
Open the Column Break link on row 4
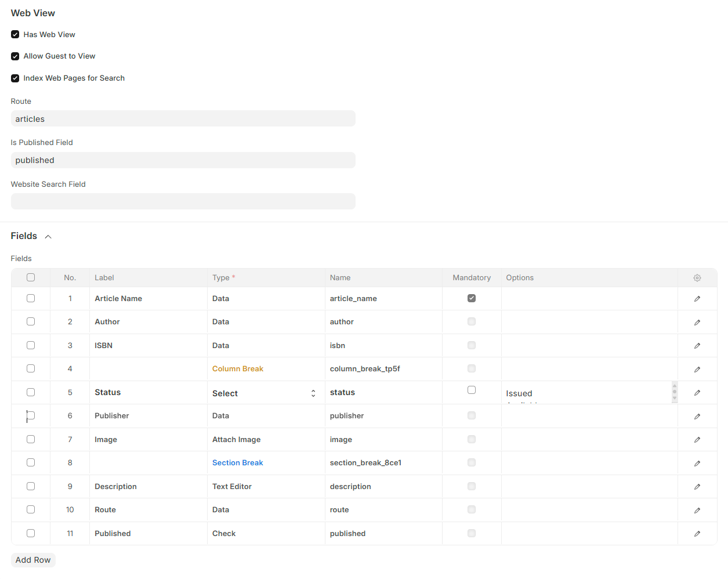click(x=238, y=368)
